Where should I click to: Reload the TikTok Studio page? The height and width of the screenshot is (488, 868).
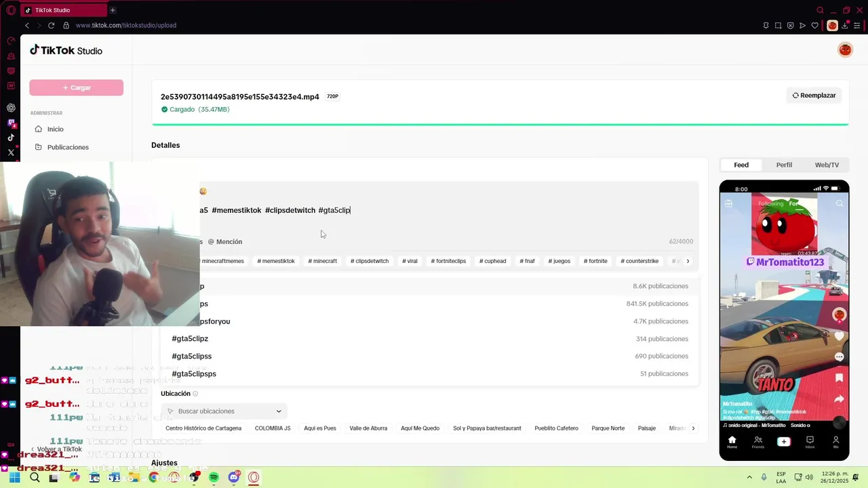pos(51,25)
